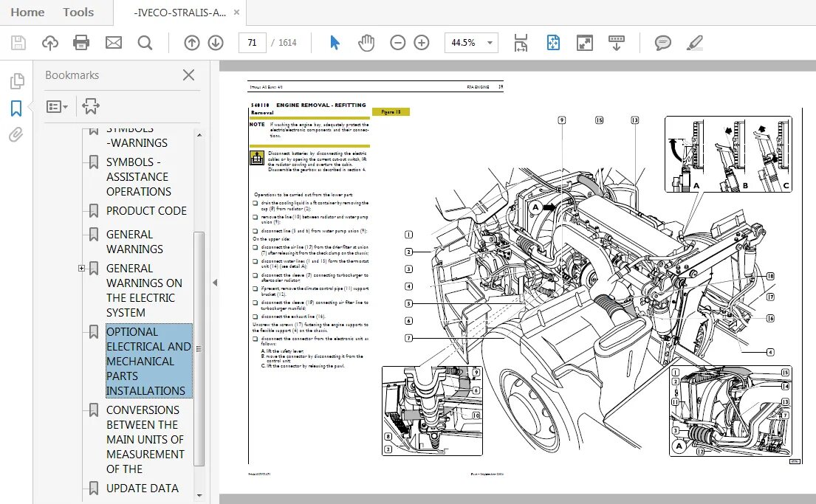816x504 pixels.
Task: Open the Find text search icon
Action: (145, 43)
